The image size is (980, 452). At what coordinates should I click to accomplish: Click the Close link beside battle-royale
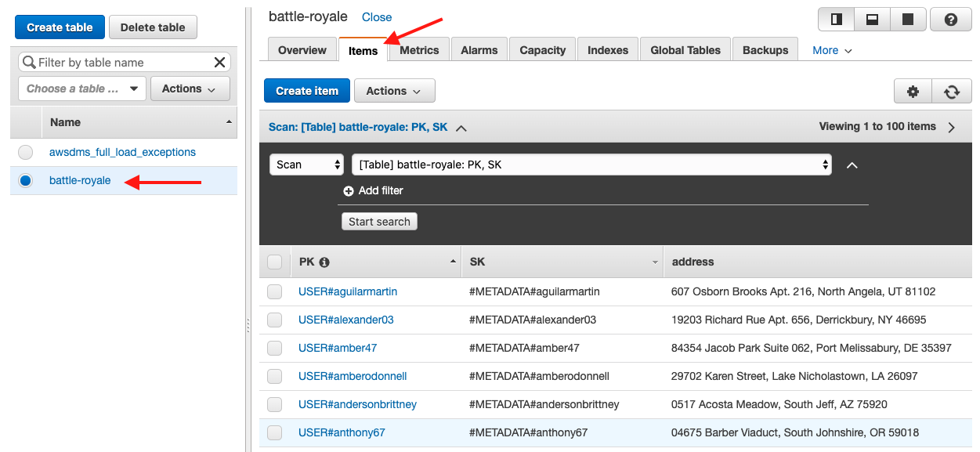[x=377, y=17]
